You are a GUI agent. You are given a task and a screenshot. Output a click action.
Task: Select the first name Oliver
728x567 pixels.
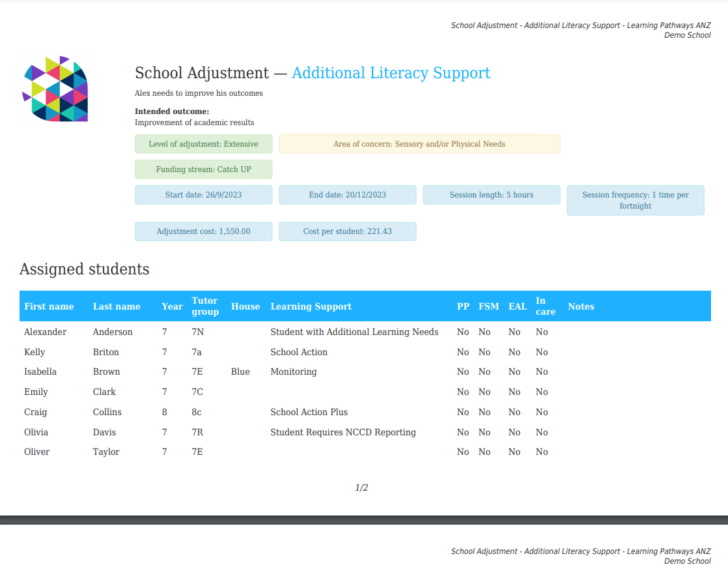37,452
